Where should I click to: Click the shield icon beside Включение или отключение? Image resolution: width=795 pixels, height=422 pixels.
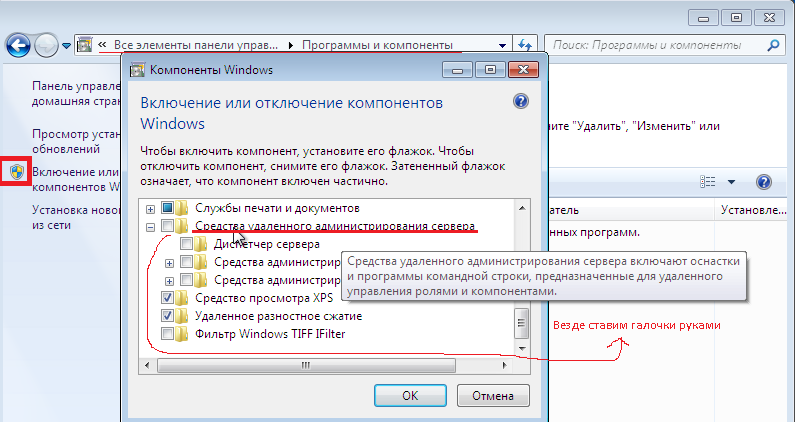(17, 171)
